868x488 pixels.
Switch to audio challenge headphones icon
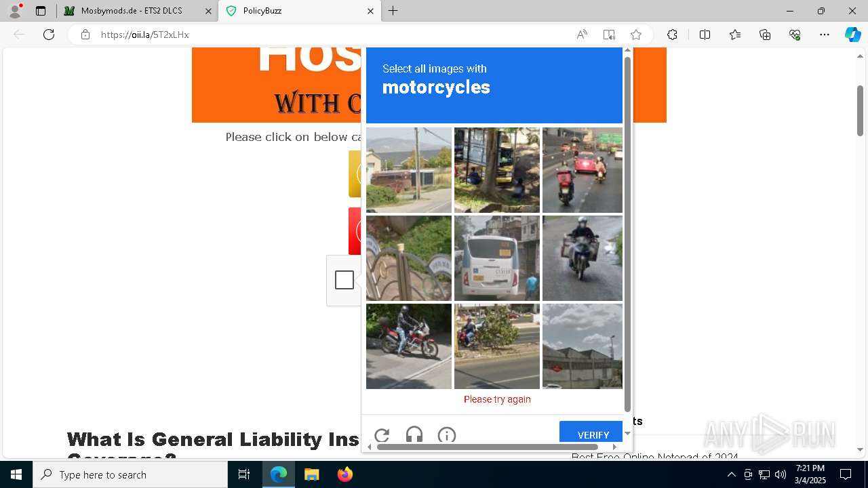point(414,435)
